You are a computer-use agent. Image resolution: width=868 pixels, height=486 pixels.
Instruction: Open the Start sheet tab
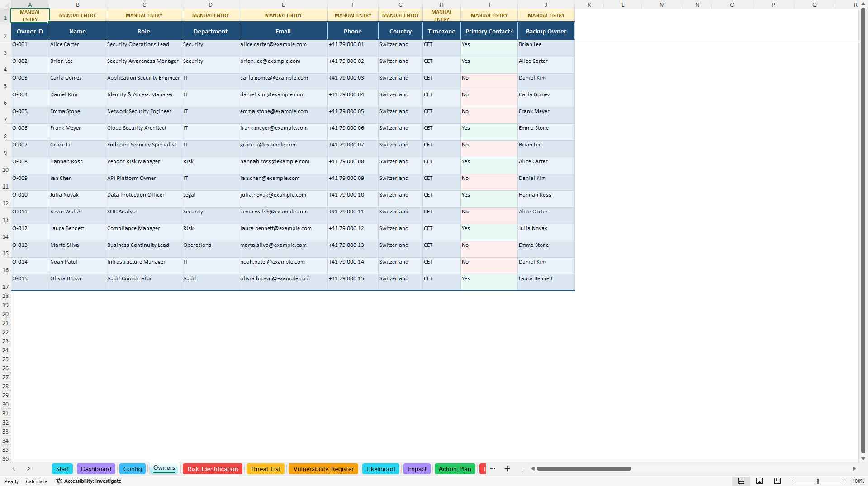[62, 469]
